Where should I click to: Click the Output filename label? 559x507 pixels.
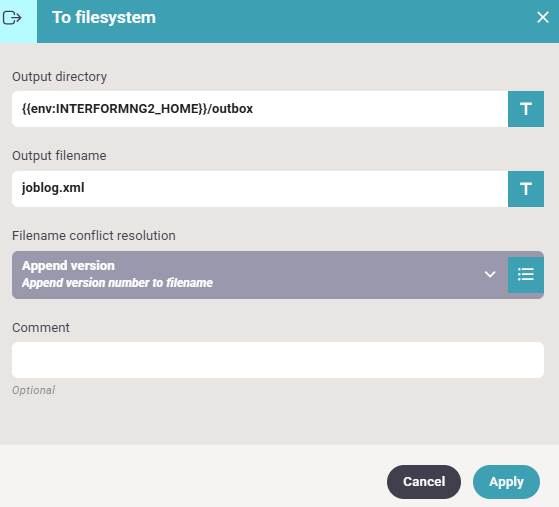(59, 156)
